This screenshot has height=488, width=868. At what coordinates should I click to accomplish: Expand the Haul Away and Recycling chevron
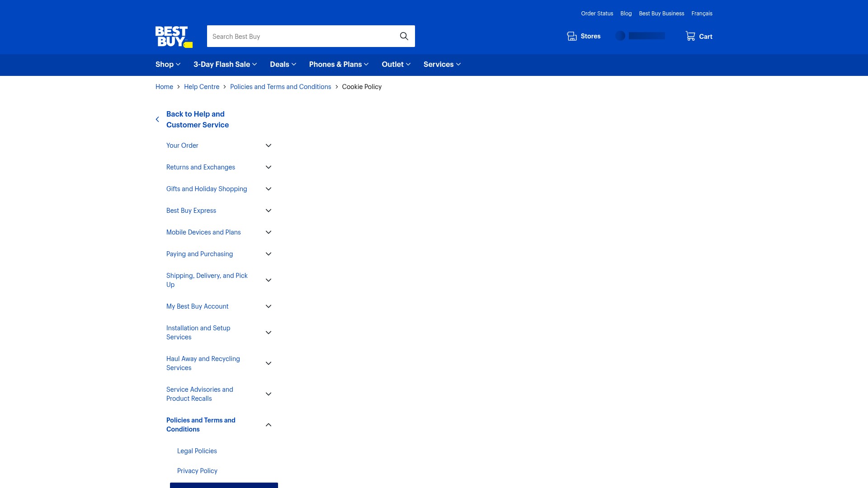point(269,363)
